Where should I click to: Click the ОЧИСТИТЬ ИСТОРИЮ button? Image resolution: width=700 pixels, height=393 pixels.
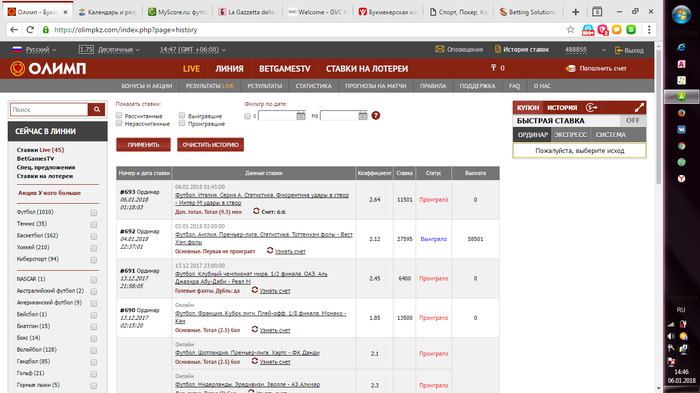pos(210,145)
